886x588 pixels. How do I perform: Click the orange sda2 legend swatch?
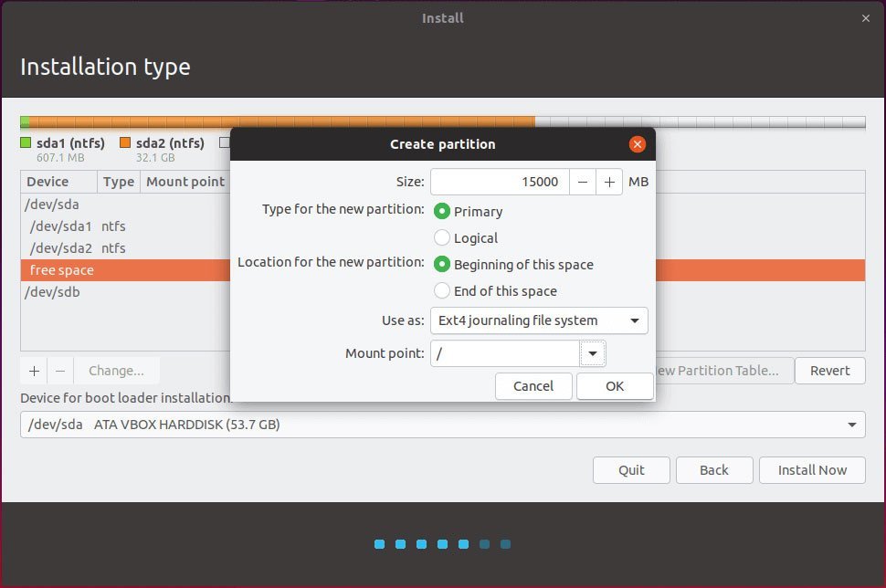pyautogui.click(x=125, y=143)
